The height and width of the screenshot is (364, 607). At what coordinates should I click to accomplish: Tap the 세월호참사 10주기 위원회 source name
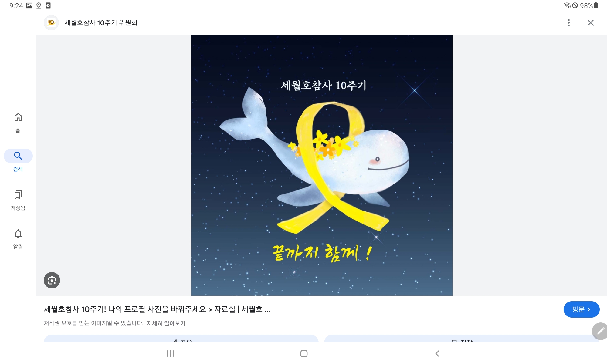101,23
